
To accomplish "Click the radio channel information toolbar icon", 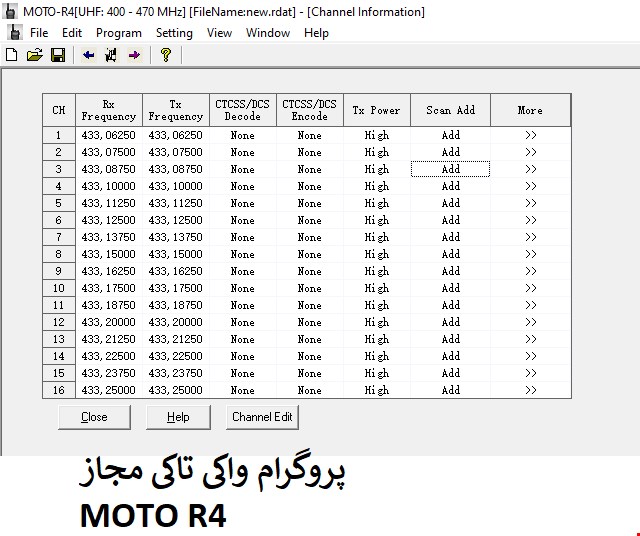I will pyautogui.click(x=111, y=55).
